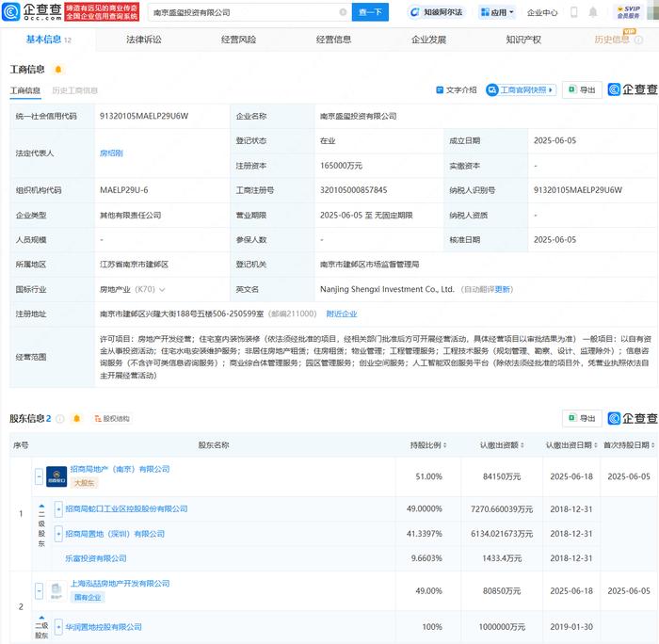Image resolution: width=659 pixels, height=644 pixels.
Task: Click 工商注册号 320105000857845 value
Action: (x=353, y=190)
